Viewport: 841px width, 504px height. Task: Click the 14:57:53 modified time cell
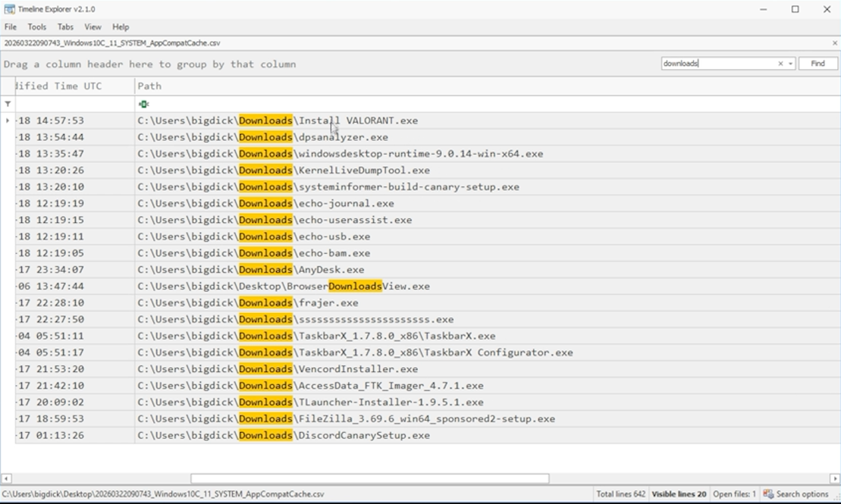(x=74, y=121)
